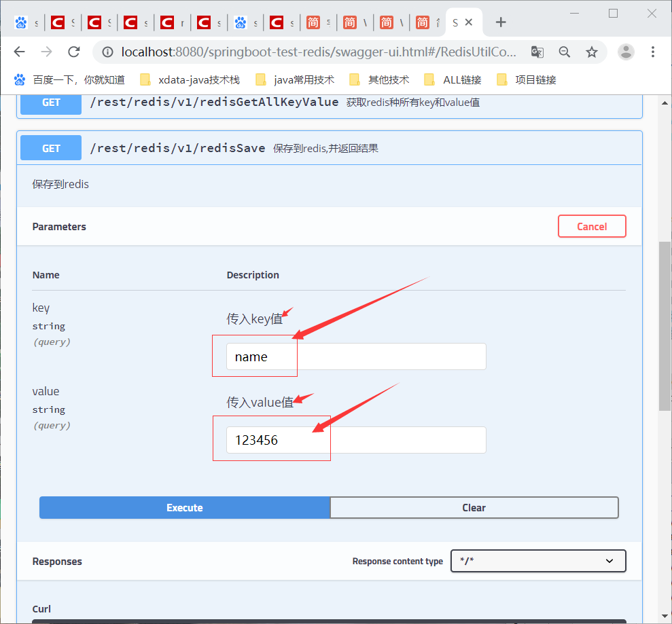Image resolution: width=672 pixels, height=624 pixels.
Task: Switch to the last 简 icon tab
Action: (427, 22)
